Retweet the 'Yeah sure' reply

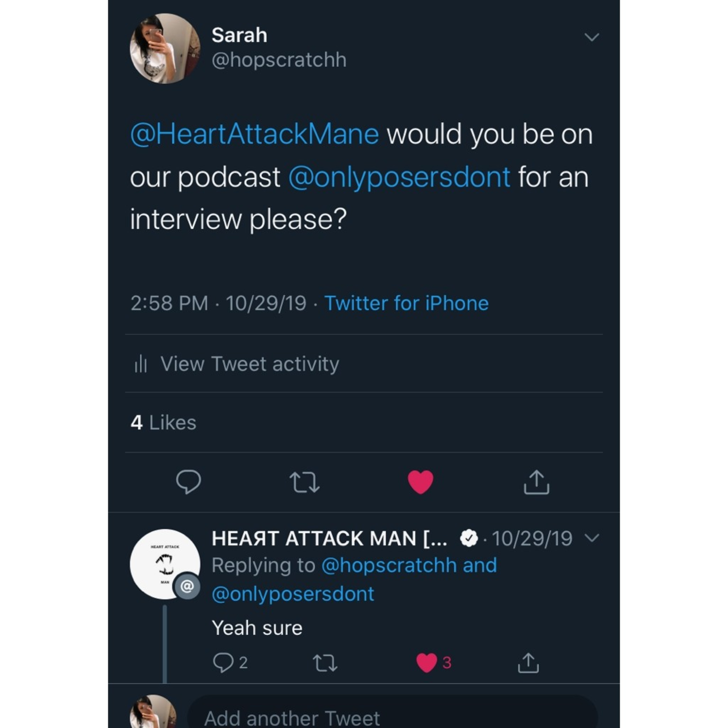325,663
